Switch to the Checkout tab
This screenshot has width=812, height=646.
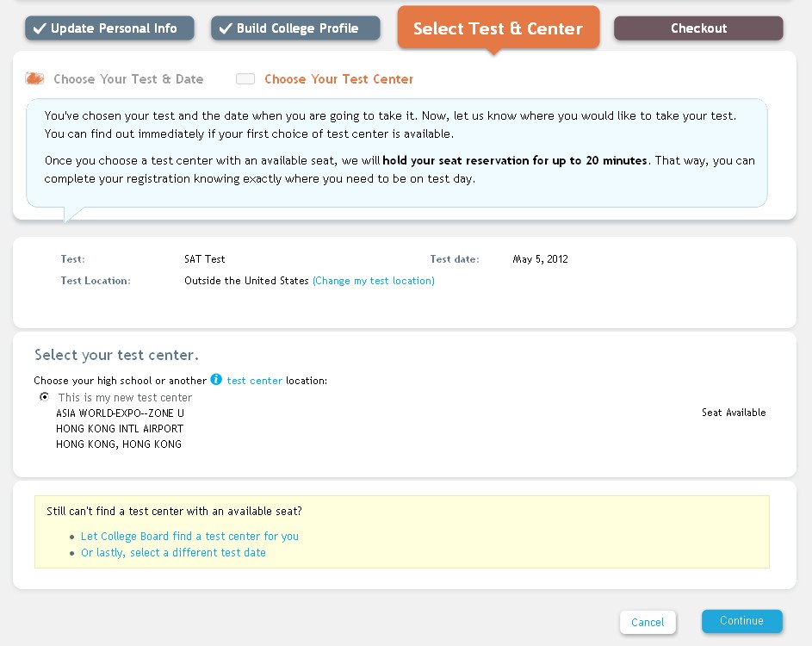[x=698, y=28]
